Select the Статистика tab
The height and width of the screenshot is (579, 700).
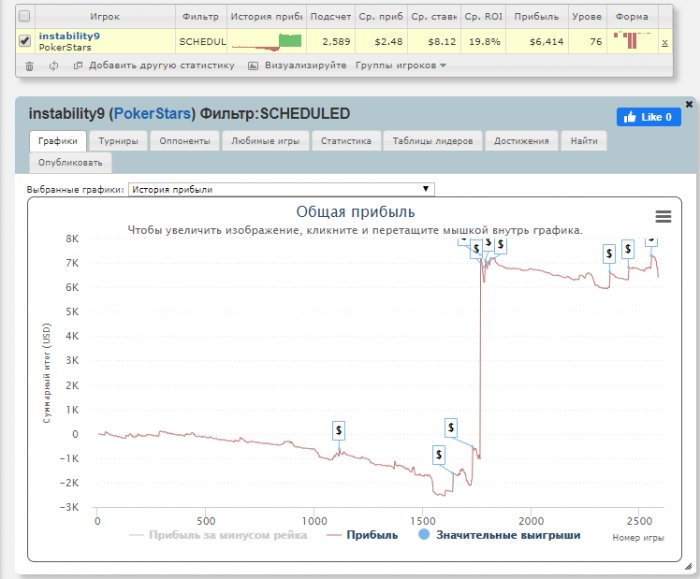[346, 141]
